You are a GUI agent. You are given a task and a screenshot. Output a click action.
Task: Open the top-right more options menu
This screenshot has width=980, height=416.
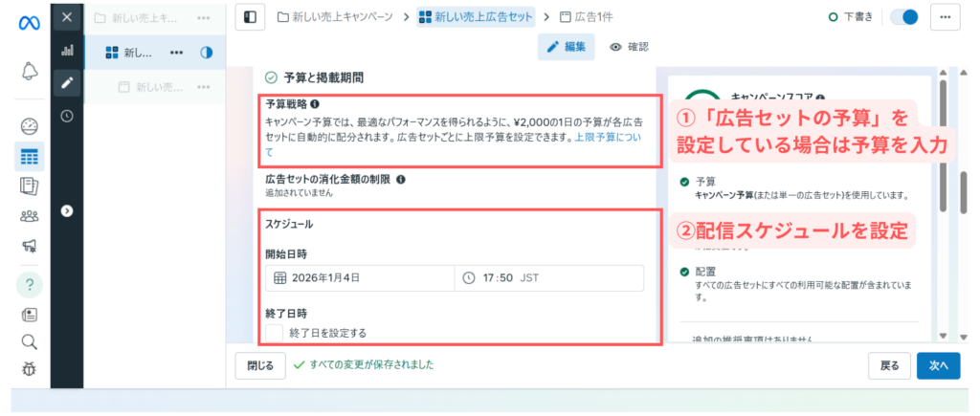click(945, 17)
